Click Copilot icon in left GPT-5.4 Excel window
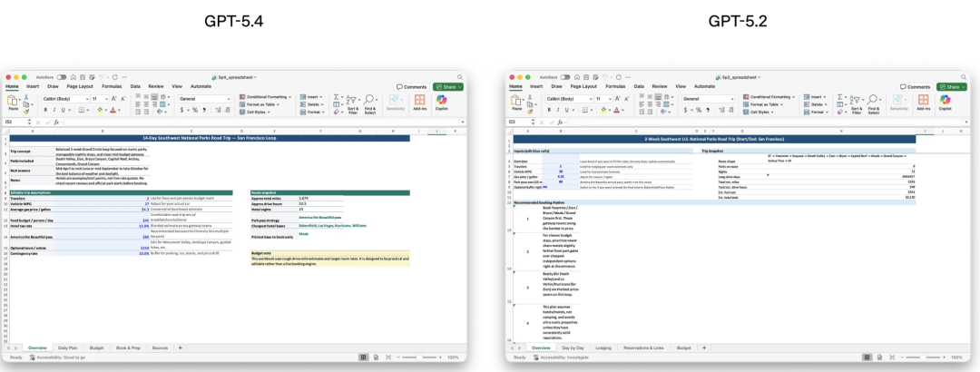This screenshot has width=980, height=372. [443, 101]
